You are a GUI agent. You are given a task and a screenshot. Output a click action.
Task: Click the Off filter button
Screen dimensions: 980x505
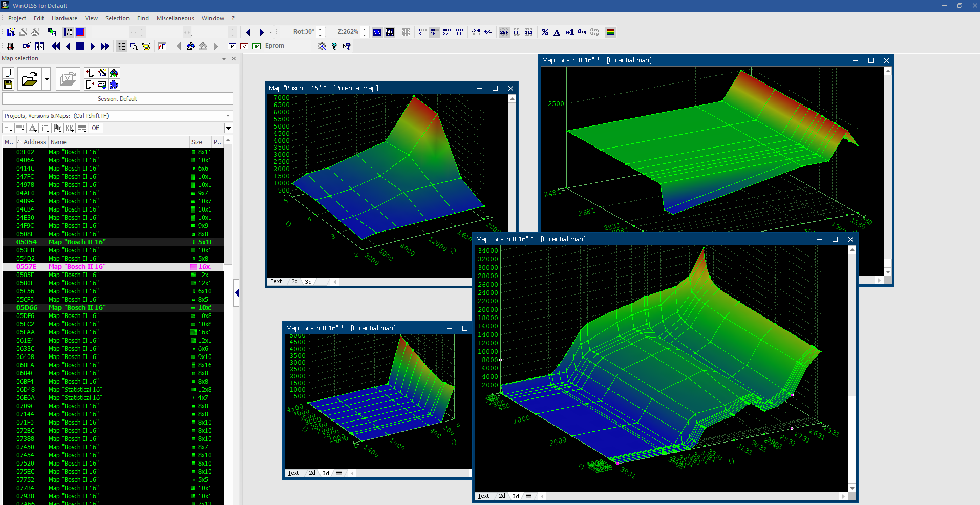pyautogui.click(x=96, y=128)
